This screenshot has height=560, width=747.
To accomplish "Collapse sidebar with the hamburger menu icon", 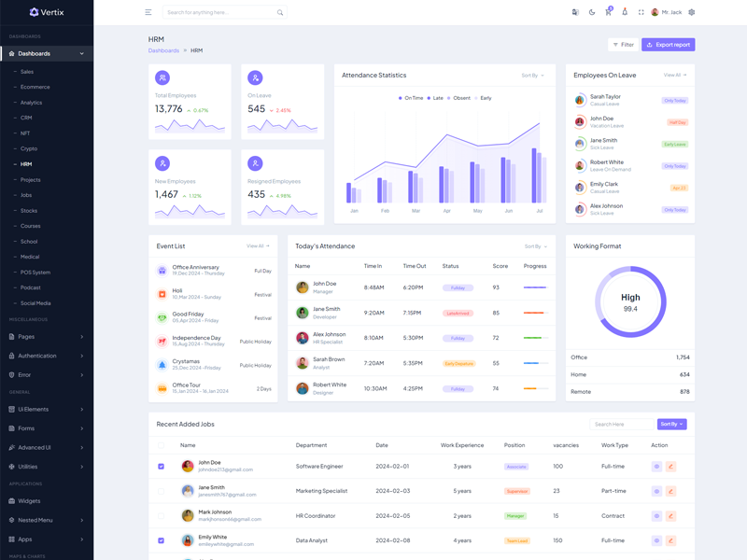I will pyautogui.click(x=148, y=12).
